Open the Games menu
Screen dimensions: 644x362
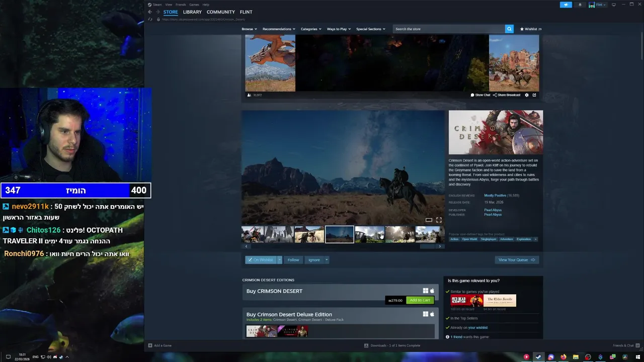(194, 5)
